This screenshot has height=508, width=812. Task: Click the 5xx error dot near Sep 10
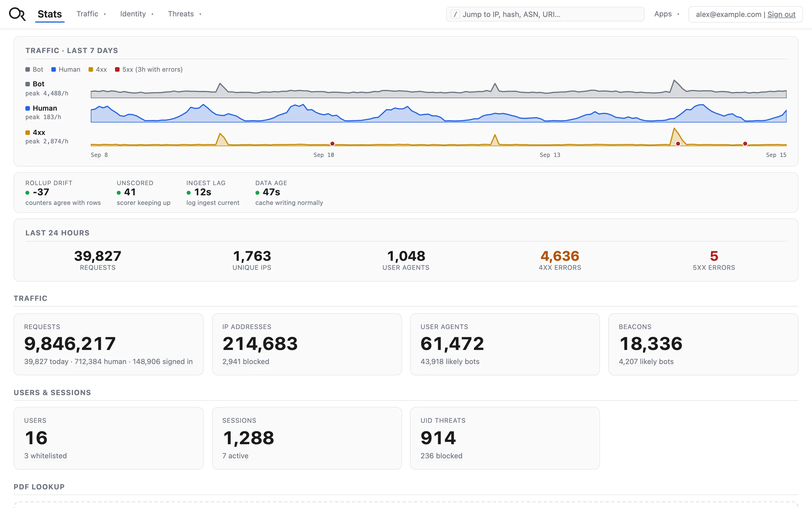click(332, 144)
